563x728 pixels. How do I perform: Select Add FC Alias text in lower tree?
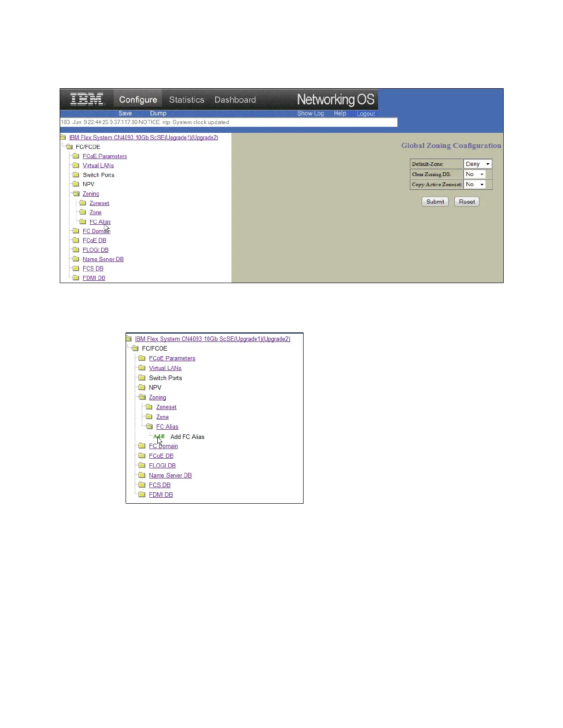click(x=187, y=437)
